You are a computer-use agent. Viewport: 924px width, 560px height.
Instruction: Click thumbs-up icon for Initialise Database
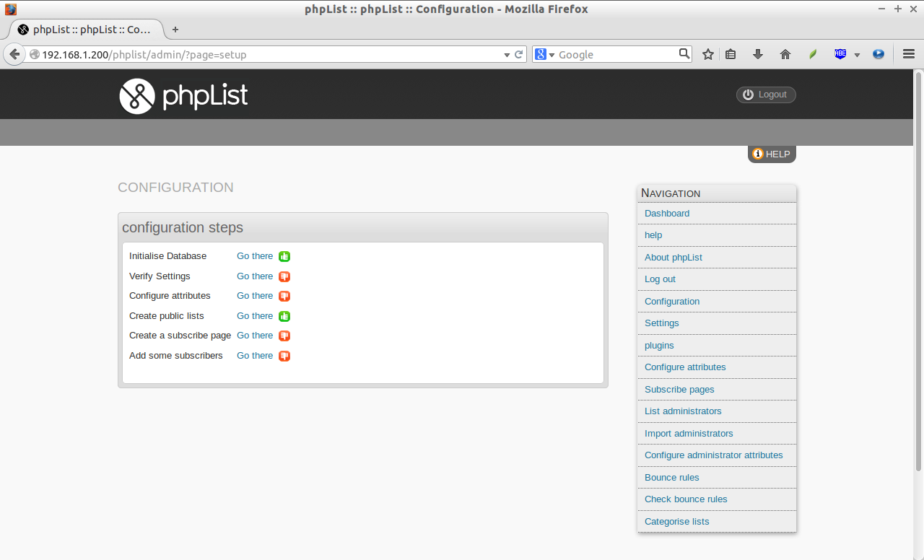(x=284, y=256)
